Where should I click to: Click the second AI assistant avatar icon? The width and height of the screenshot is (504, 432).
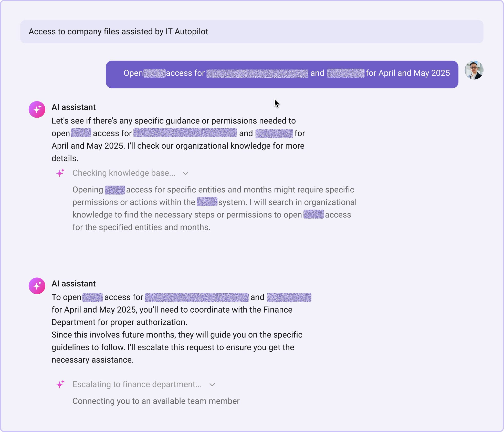pos(37,286)
